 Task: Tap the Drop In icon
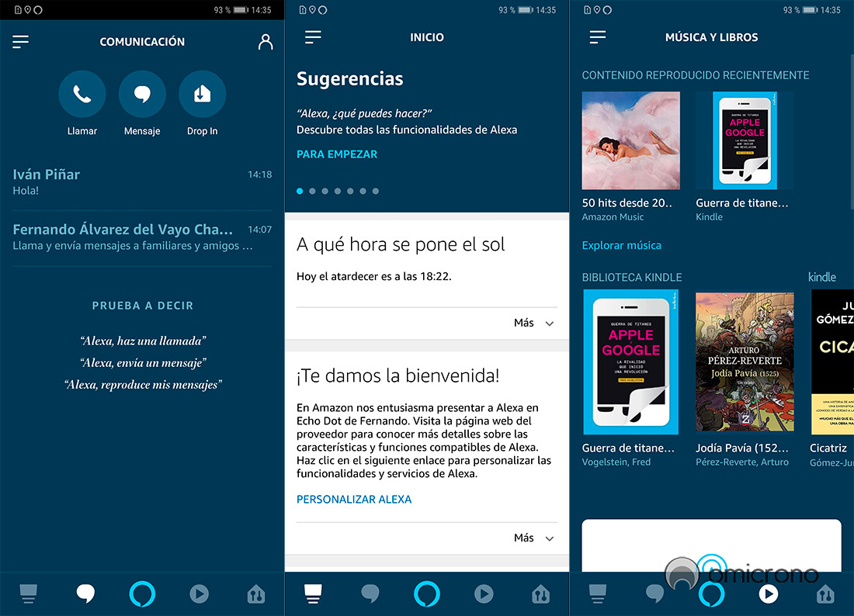click(202, 94)
